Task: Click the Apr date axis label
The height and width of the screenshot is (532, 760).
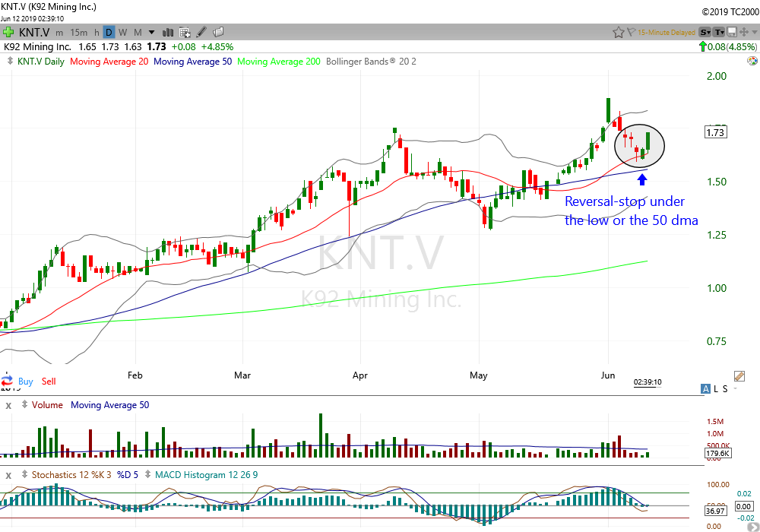Action: pyautogui.click(x=360, y=375)
